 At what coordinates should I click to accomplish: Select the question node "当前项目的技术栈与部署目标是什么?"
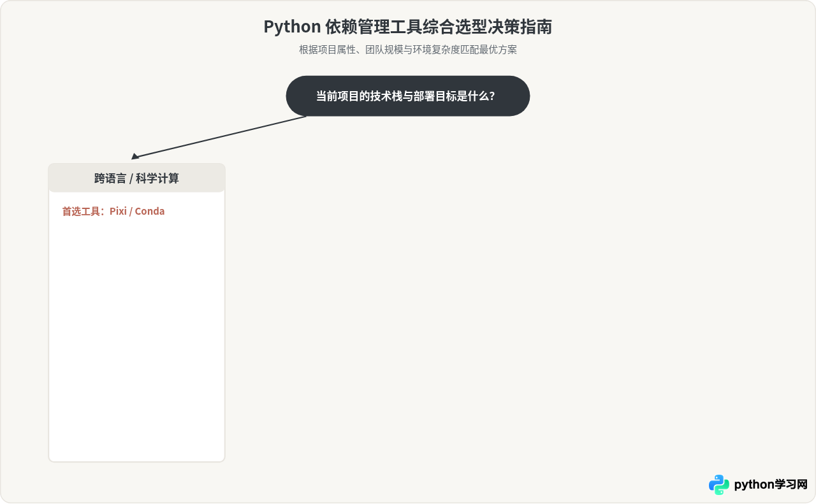pos(408,96)
